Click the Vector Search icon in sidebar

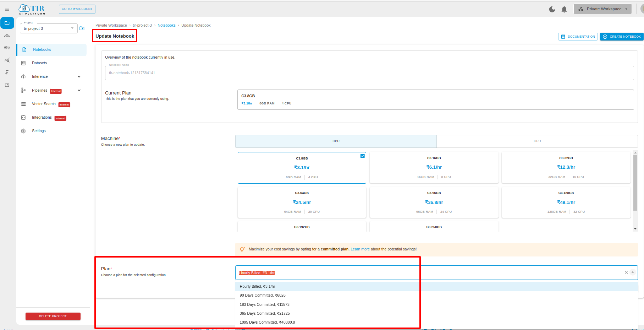(x=23, y=104)
